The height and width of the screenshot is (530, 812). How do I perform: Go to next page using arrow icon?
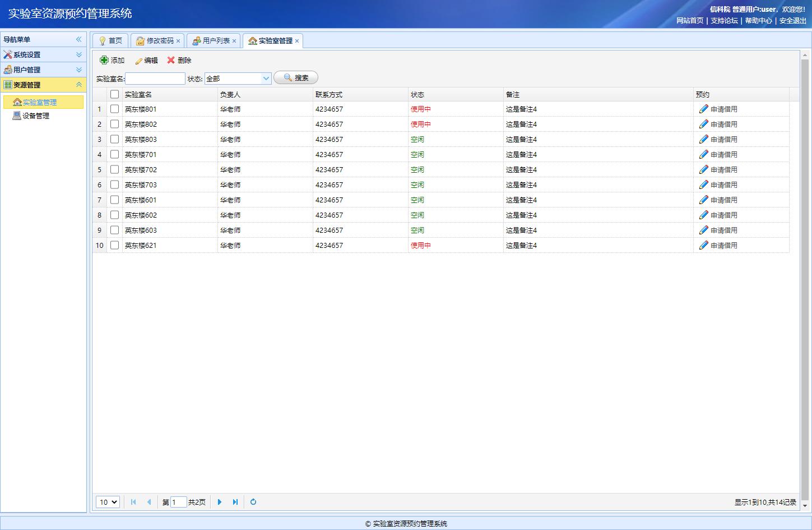(x=220, y=502)
